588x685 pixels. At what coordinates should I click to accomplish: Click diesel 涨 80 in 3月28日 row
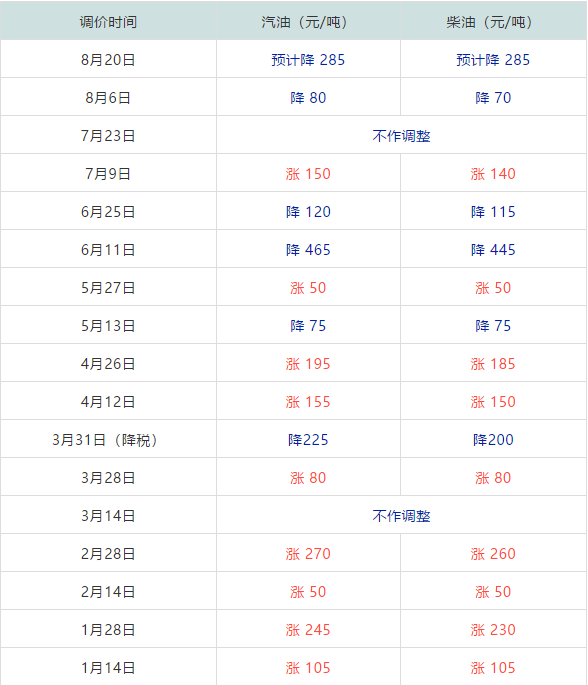tap(493, 478)
